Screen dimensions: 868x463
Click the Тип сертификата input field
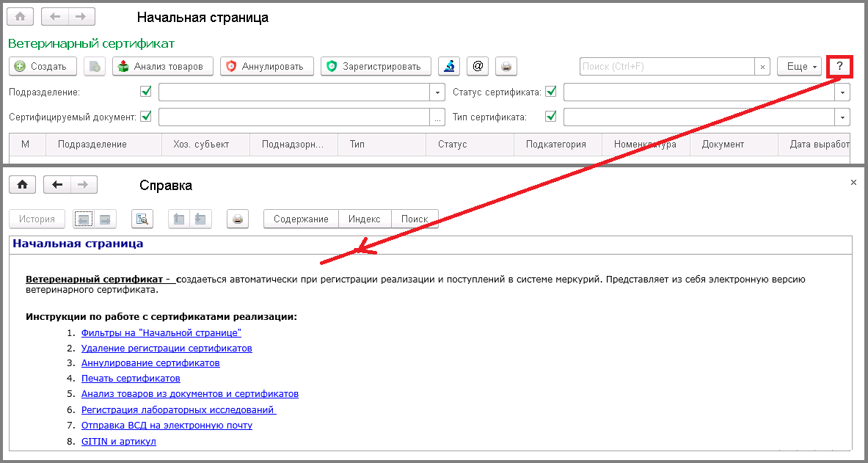[x=699, y=117]
